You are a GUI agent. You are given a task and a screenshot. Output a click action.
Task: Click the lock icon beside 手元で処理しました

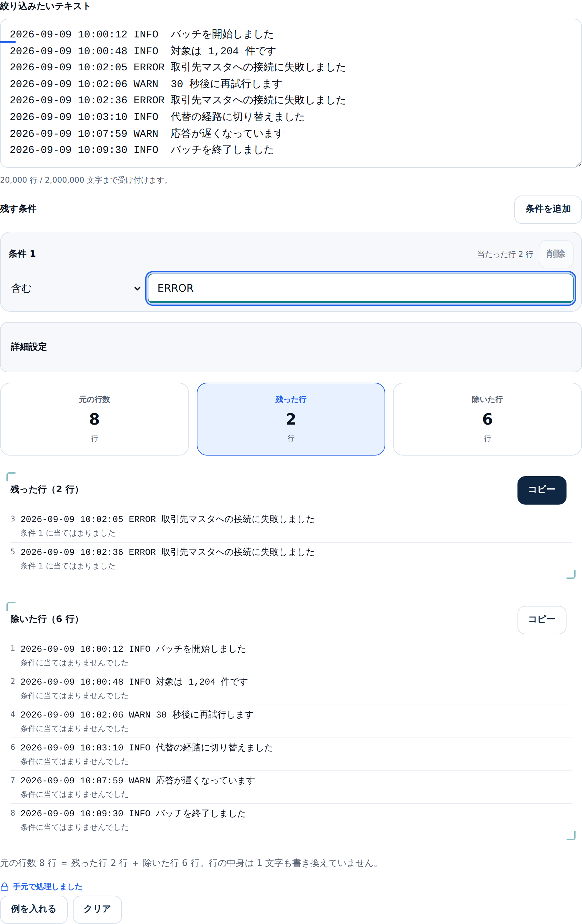pyautogui.click(x=5, y=887)
